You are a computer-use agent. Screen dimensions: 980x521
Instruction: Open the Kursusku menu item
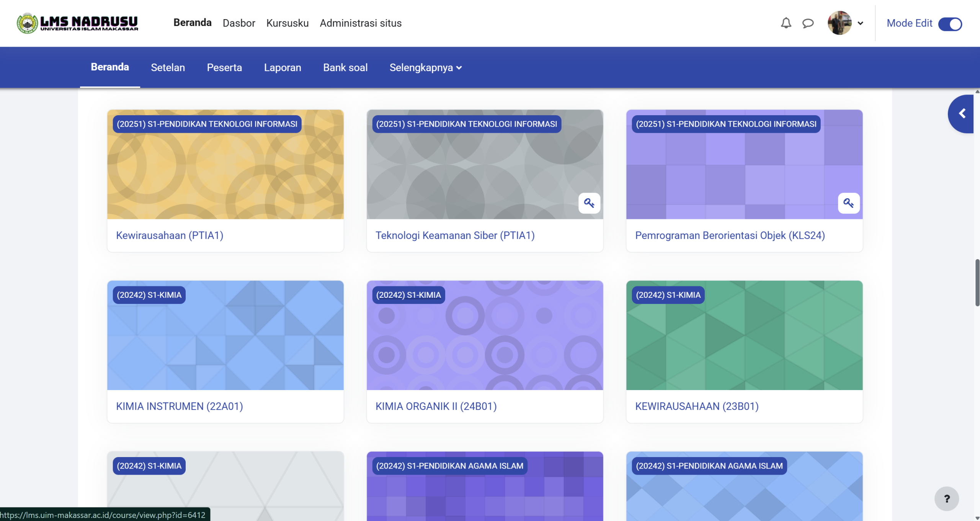coord(287,23)
